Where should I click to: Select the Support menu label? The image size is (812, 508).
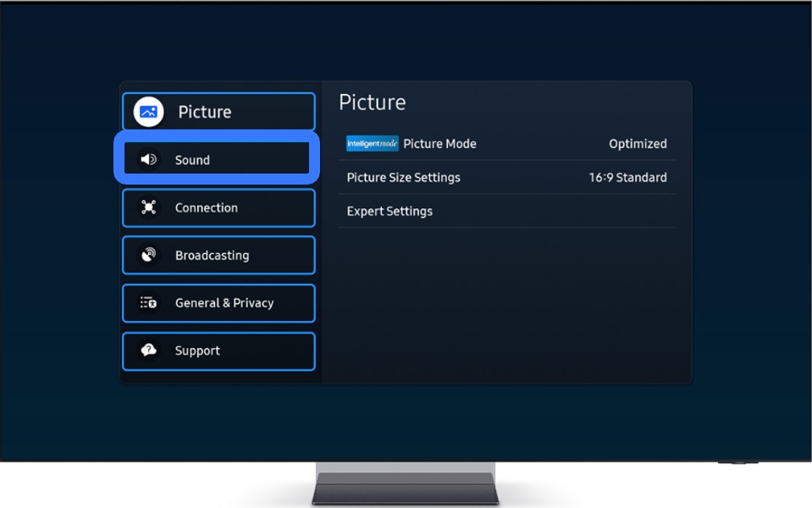click(197, 351)
